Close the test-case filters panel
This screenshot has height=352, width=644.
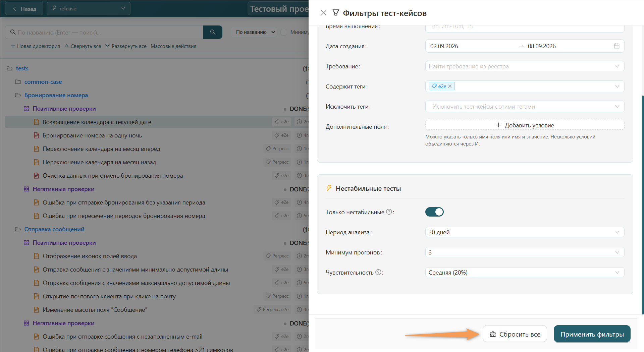pos(323,13)
